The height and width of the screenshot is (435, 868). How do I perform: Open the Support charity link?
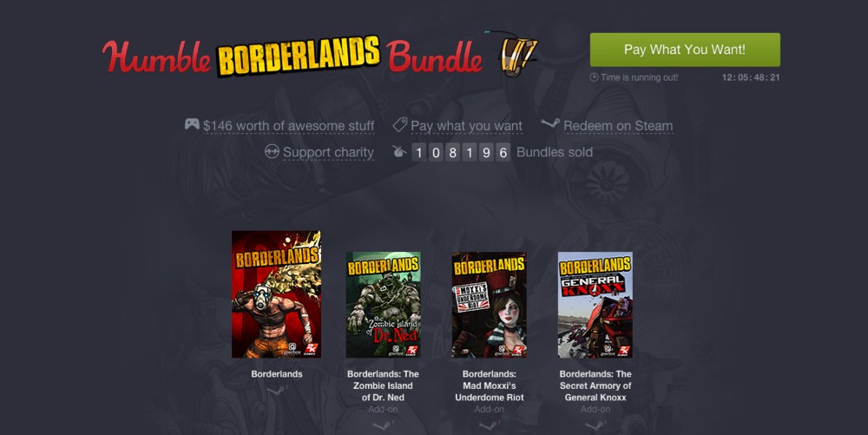(x=328, y=152)
